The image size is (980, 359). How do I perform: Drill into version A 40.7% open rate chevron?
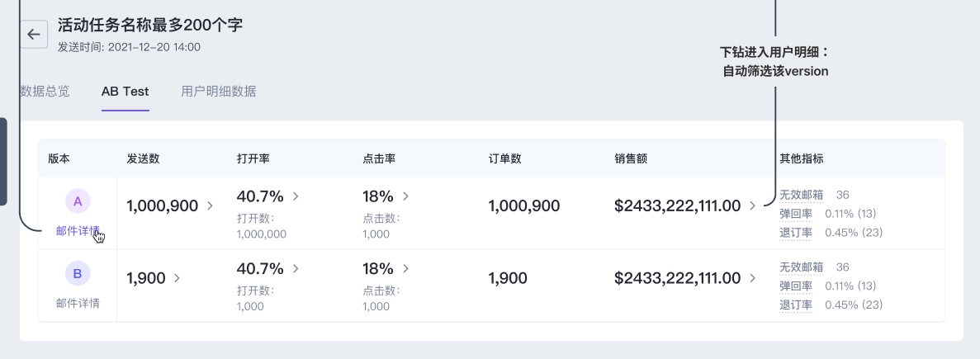296,196
